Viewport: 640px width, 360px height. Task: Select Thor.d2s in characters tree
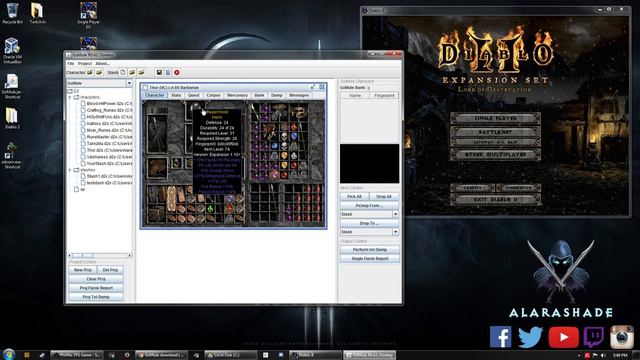(106, 150)
